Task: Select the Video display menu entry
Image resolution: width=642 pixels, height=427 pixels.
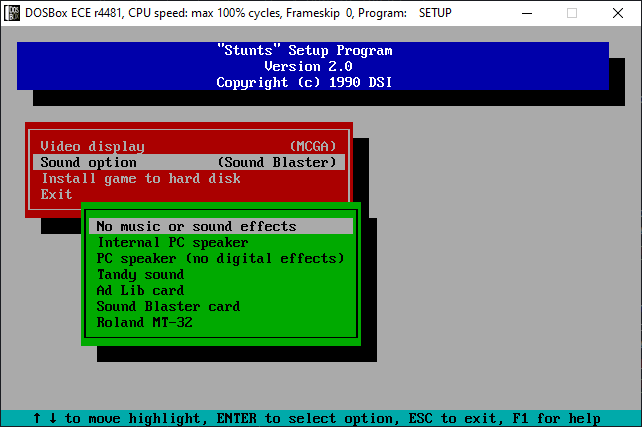Action: pyautogui.click(x=189, y=146)
